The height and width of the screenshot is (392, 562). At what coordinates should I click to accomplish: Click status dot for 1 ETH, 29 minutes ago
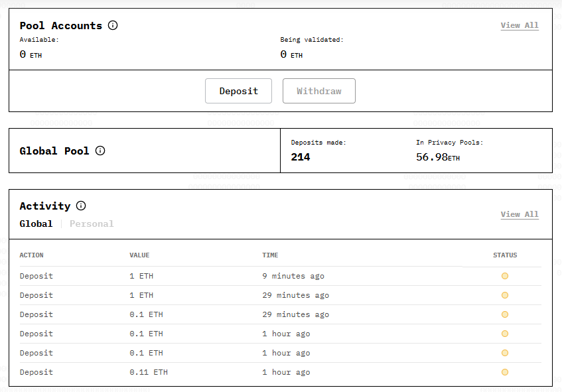[505, 295]
